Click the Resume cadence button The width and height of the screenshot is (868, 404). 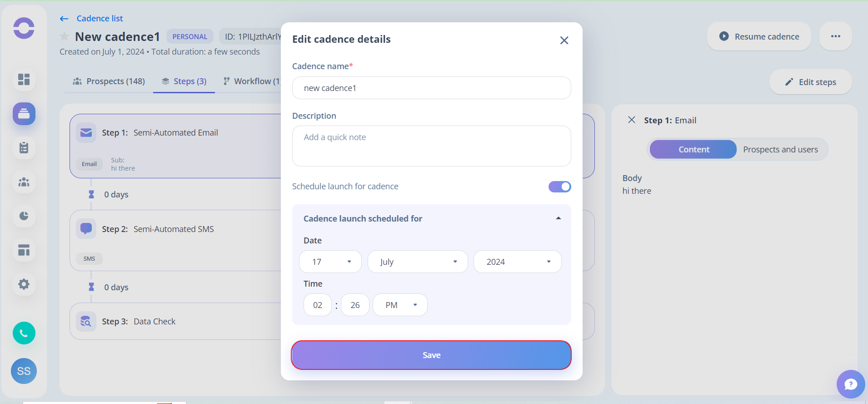pyautogui.click(x=759, y=36)
